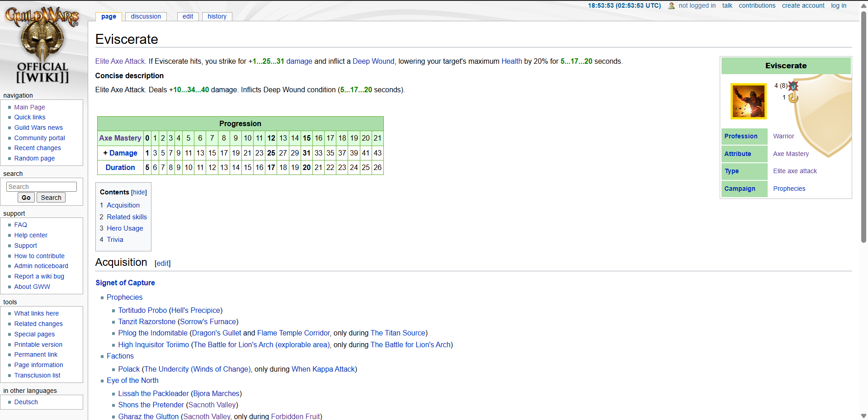Open Related changes tool

click(38, 324)
